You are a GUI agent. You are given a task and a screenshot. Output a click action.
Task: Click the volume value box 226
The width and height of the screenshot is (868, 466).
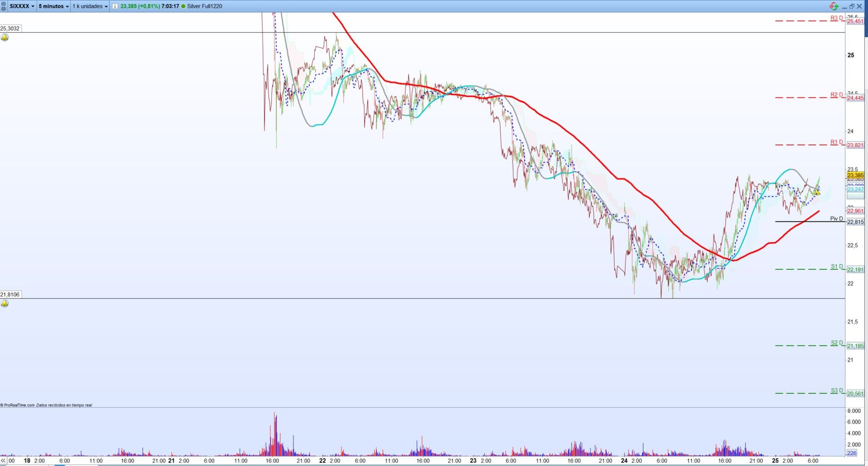[x=852, y=453]
